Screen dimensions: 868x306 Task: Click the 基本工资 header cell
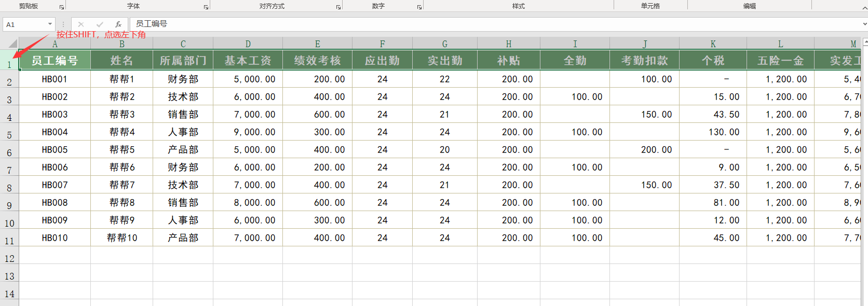tap(248, 61)
